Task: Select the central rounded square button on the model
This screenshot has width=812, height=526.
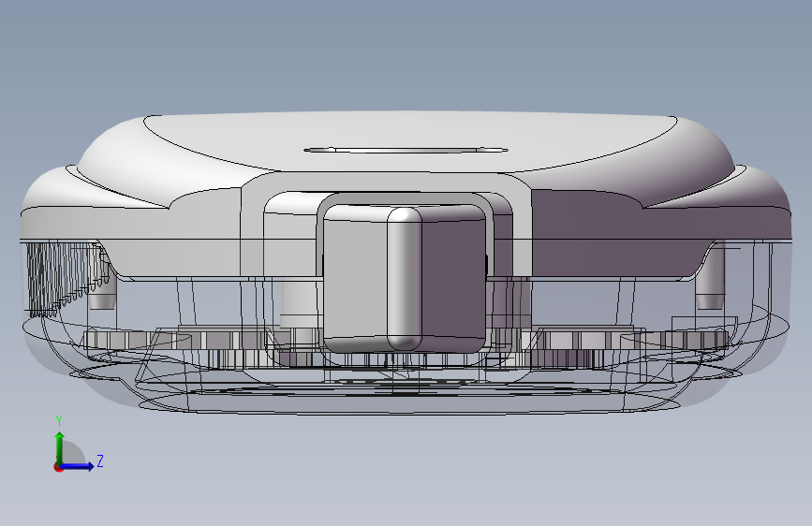Action: click(x=405, y=278)
